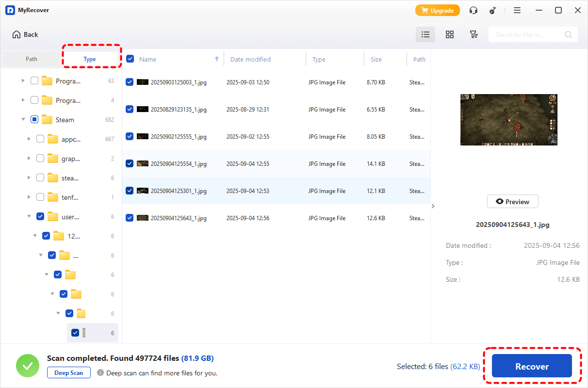Switch to the Path tab
The width and height of the screenshot is (588, 388).
(32, 59)
